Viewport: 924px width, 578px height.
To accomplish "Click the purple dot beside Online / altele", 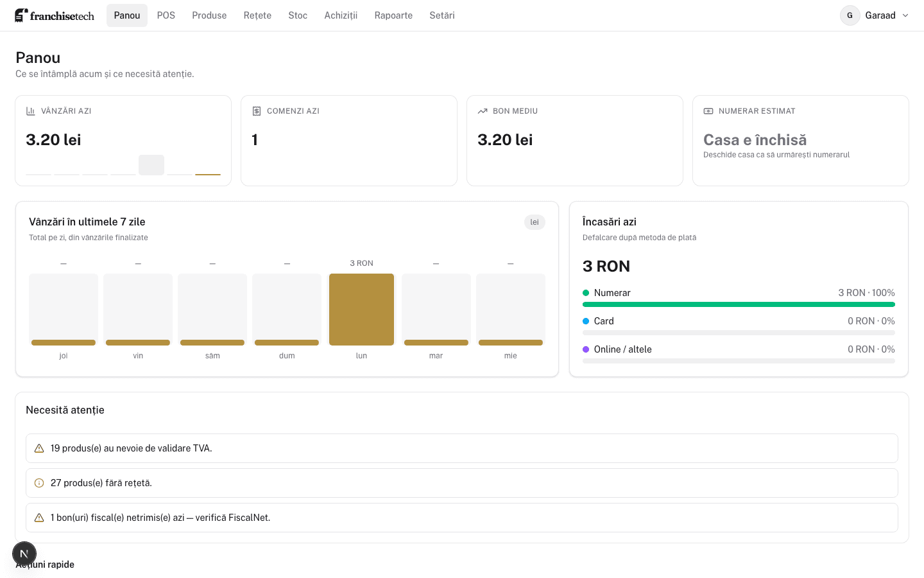I will point(586,349).
